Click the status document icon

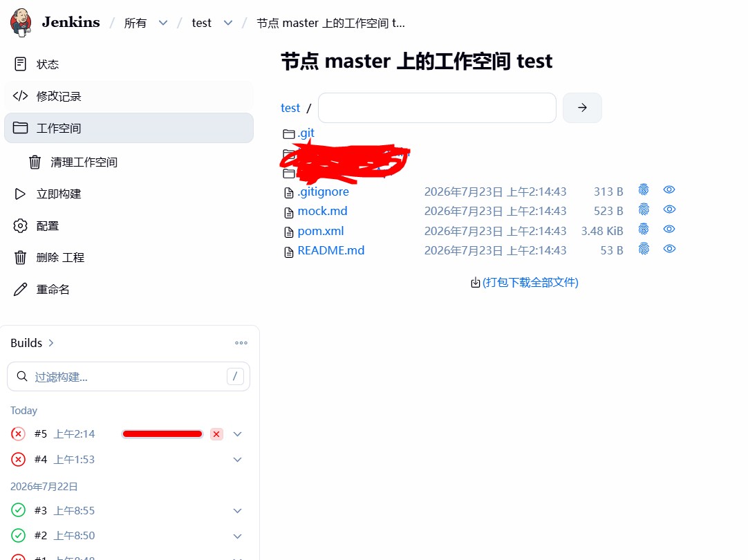click(20, 64)
